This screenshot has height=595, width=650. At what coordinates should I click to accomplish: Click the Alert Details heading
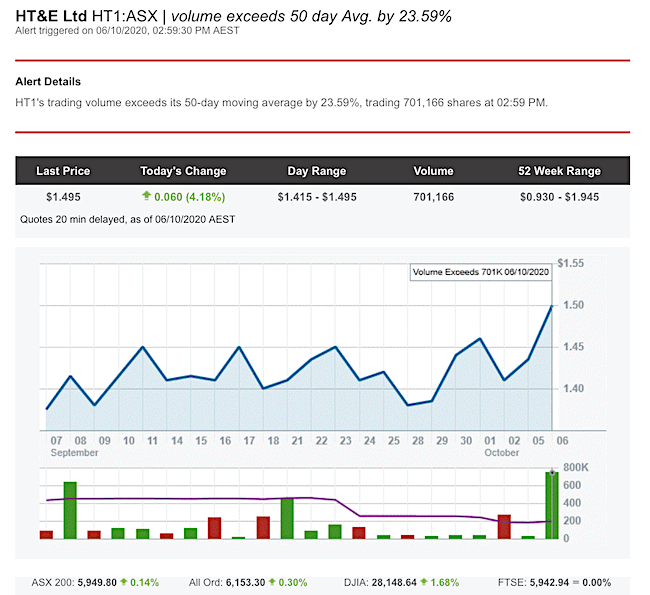point(48,82)
